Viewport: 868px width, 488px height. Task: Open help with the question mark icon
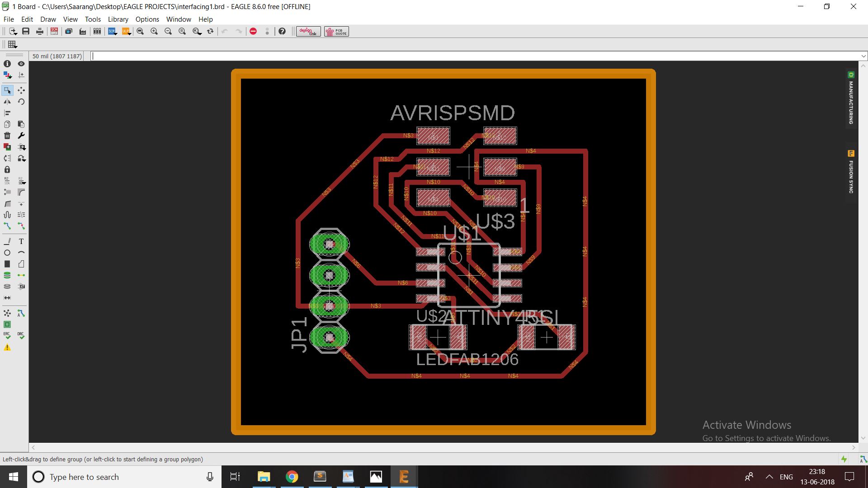(282, 31)
